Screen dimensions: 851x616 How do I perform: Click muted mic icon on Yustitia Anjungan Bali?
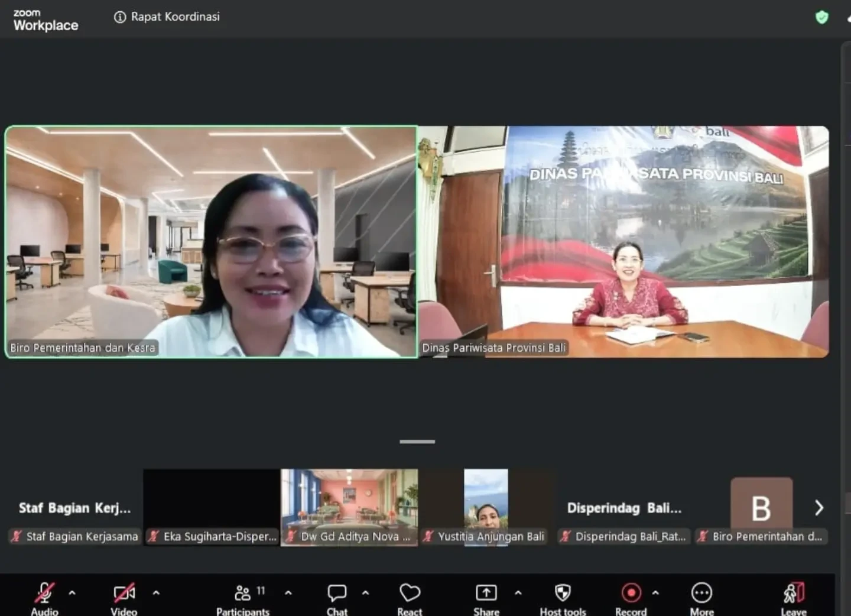pos(428,536)
